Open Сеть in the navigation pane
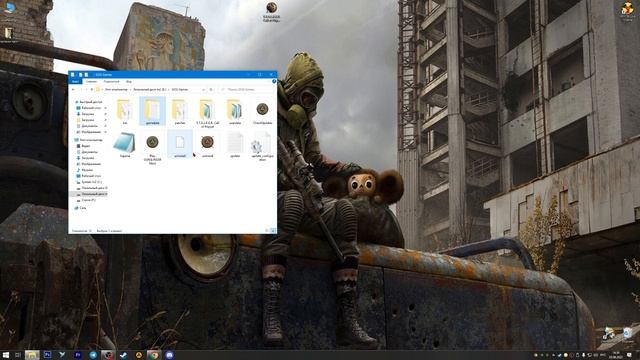 [81, 208]
